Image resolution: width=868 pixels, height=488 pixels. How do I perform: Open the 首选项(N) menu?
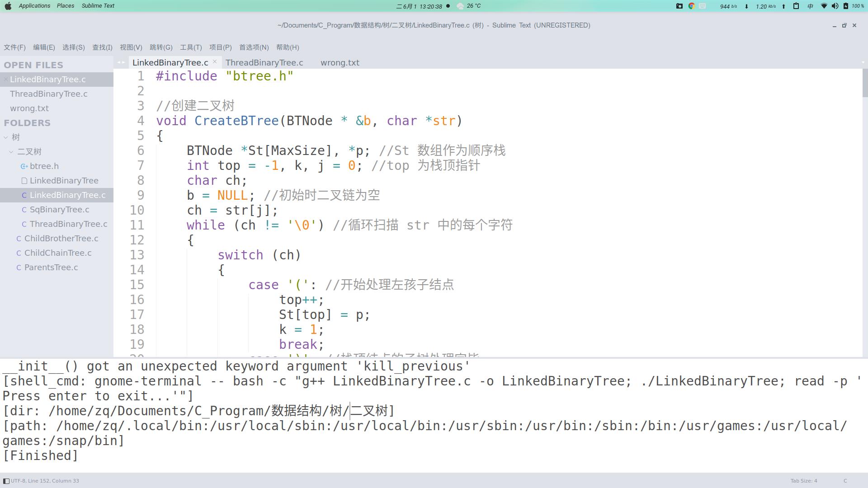254,47
